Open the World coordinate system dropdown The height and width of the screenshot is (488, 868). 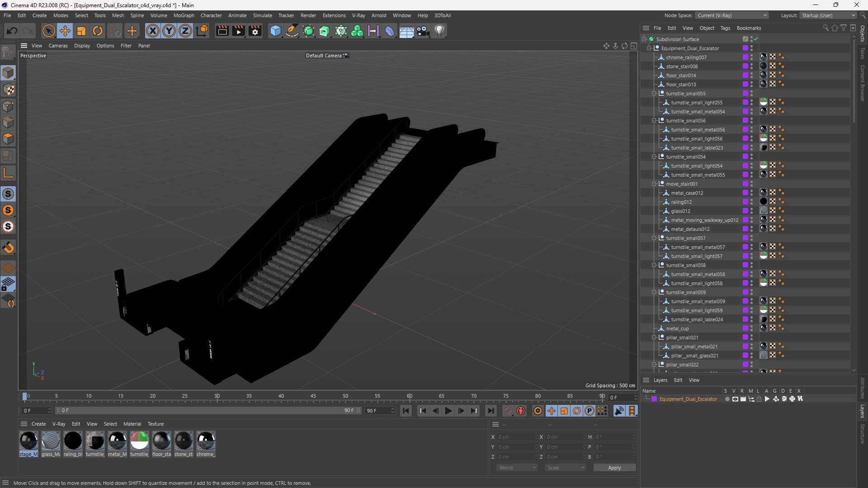517,468
